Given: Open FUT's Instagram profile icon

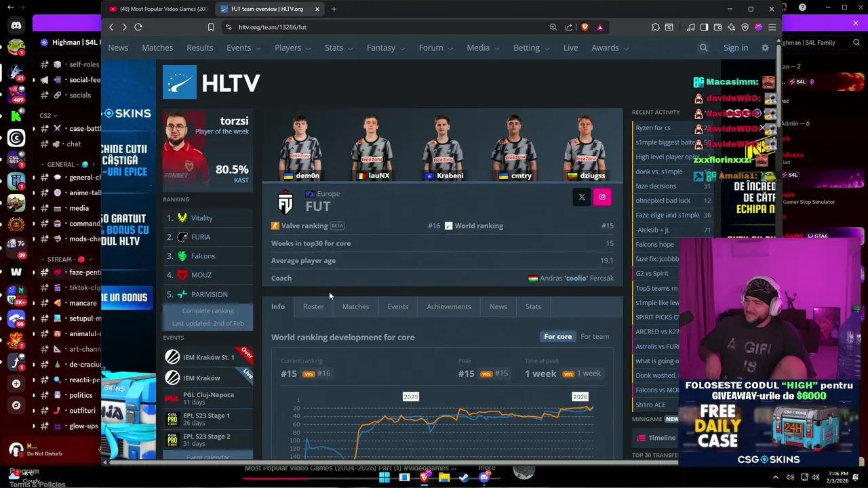Looking at the screenshot, I should [602, 197].
